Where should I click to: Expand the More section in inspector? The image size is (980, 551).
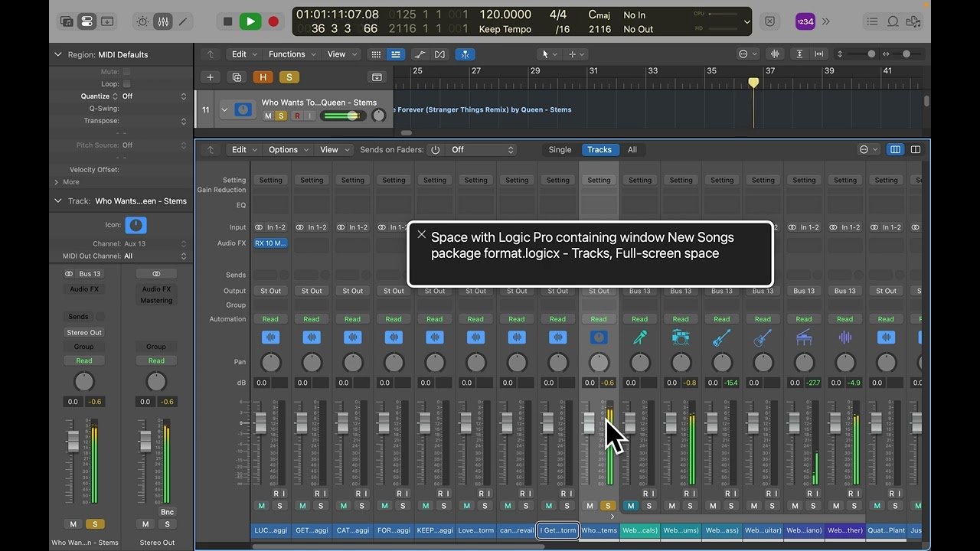tap(56, 182)
